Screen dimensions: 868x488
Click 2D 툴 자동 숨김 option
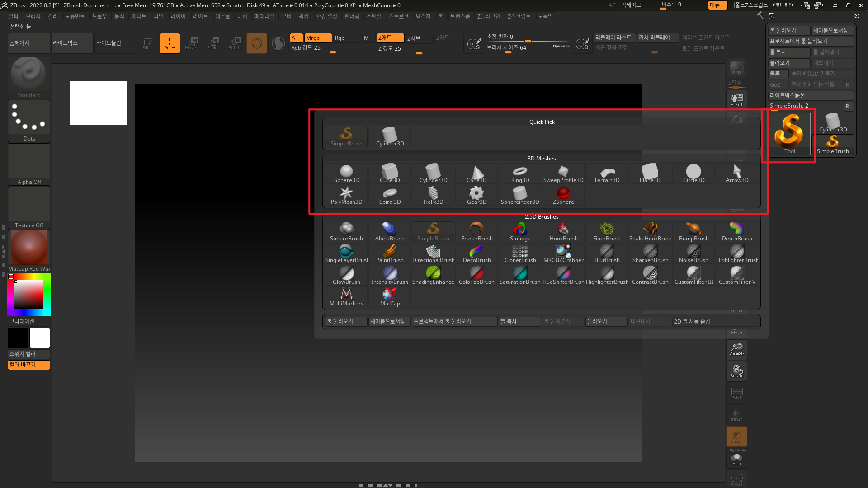click(x=715, y=321)
